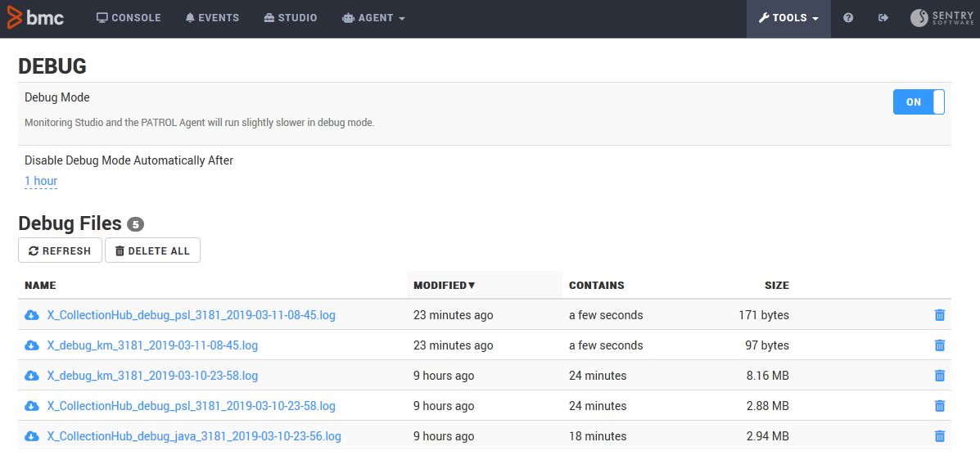Change the 1 hour auto-disable setting
Image resolution: width=980 pixels, height=469 pixels.
click(41, 181)
